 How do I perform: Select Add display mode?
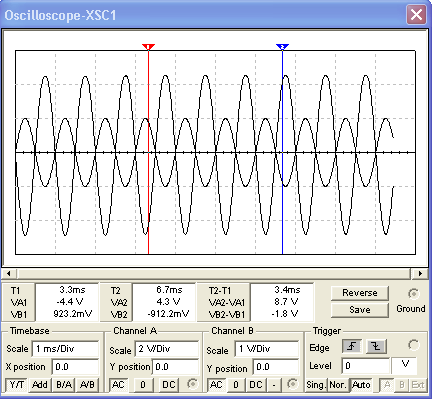(x=40, y=385)
